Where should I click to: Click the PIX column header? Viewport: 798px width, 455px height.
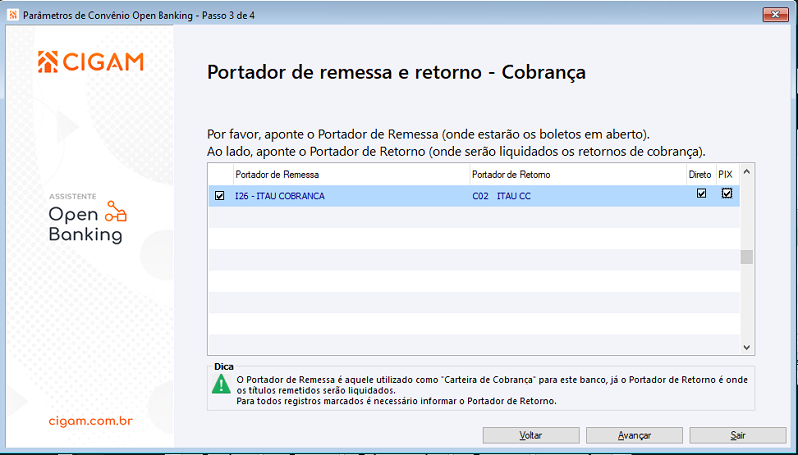tap(727, 175)
